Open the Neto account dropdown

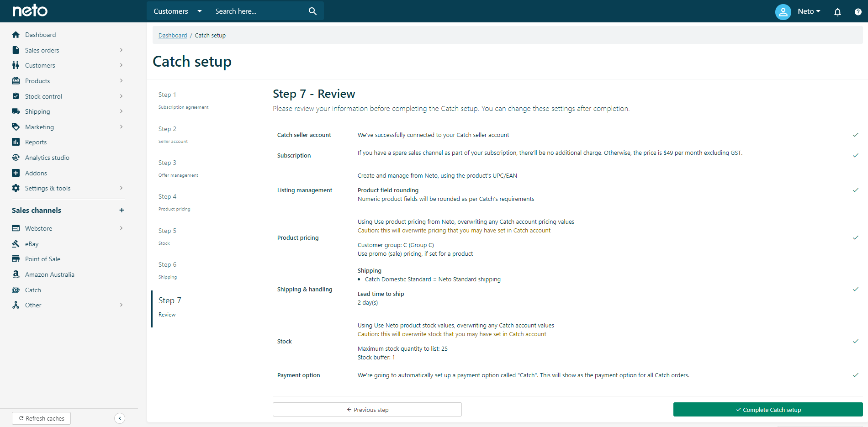click(x=809, y=11)
